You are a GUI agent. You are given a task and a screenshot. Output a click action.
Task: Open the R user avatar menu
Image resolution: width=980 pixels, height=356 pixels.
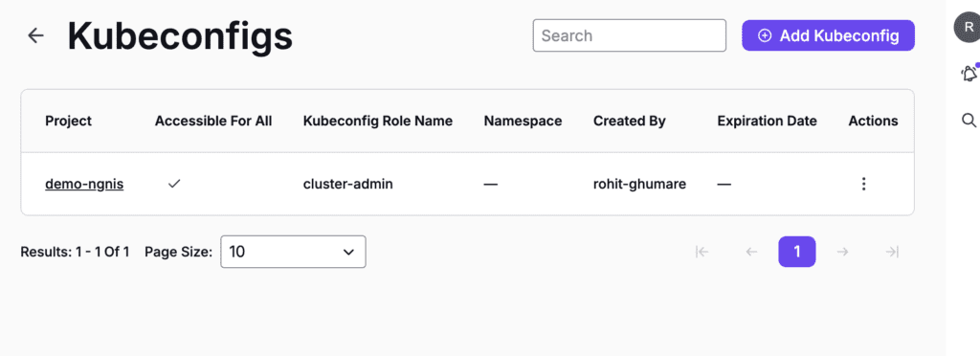tap(967, 28)
